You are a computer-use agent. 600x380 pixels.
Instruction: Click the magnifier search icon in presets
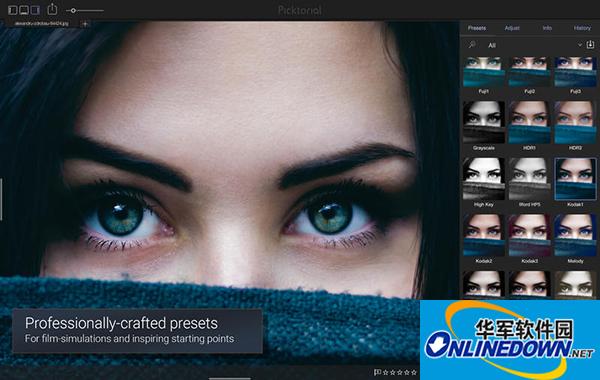point(472,45)
